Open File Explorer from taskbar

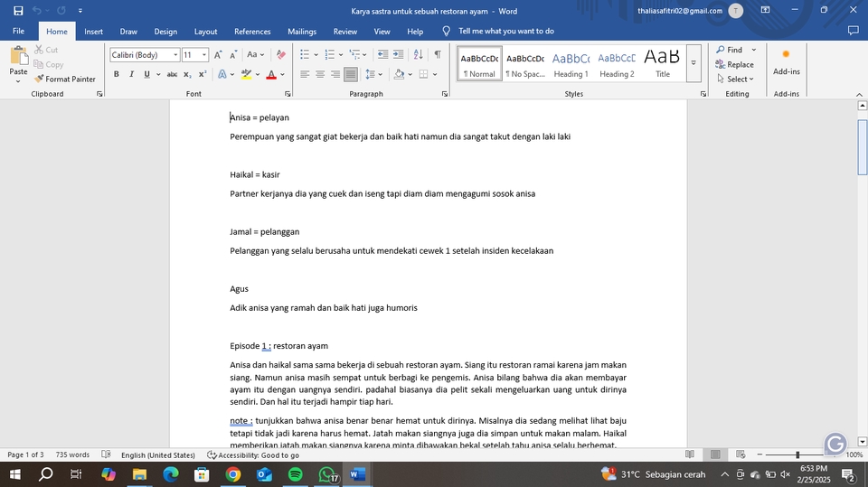pyautogui.click(x=139, y=474)
